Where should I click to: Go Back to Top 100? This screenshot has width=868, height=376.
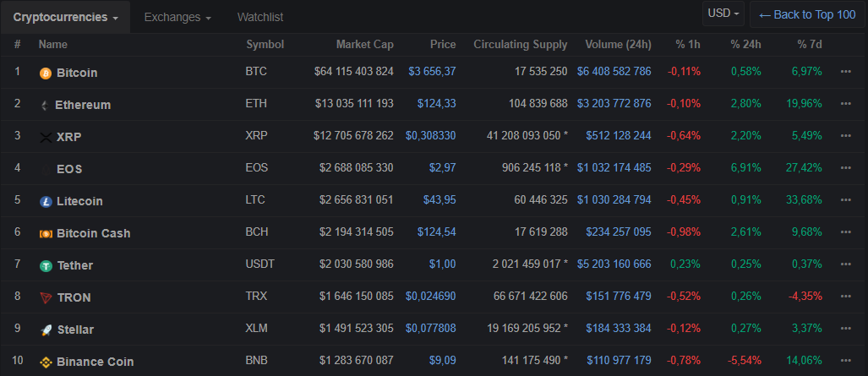(807, 14)
